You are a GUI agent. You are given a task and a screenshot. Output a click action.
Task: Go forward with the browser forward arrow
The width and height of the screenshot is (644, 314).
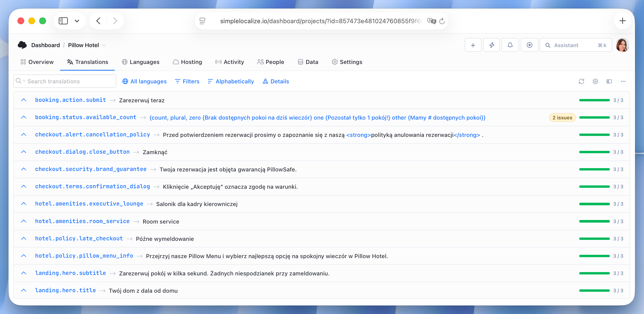pyautogui.click(x=115, y=21)
